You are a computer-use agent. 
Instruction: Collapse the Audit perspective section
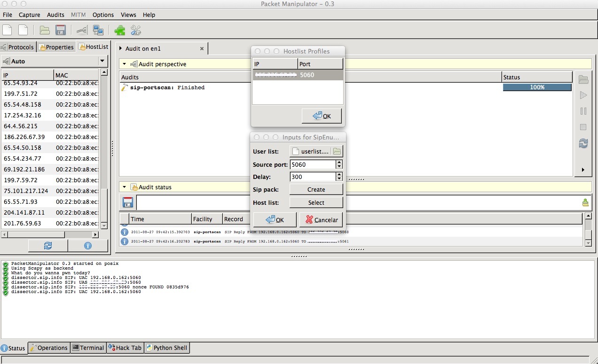[x=124, y=64]
